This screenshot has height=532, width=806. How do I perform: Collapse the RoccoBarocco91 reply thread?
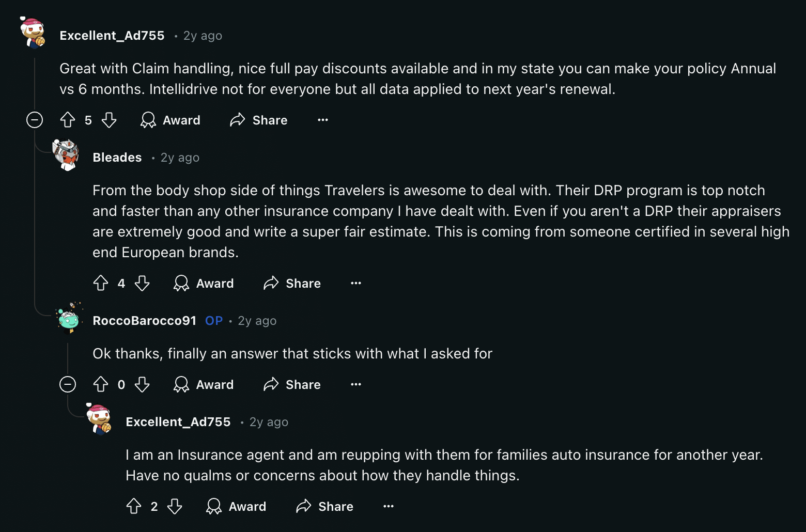coord(68,384)
